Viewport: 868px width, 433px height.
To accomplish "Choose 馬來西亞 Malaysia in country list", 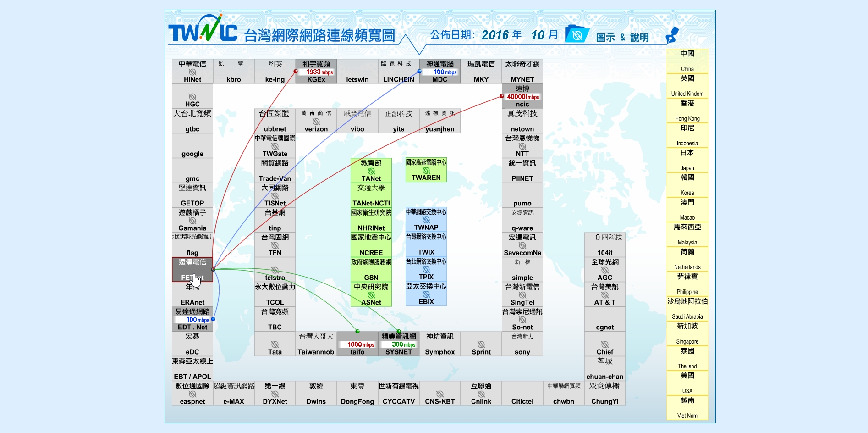I will point(687,234).
